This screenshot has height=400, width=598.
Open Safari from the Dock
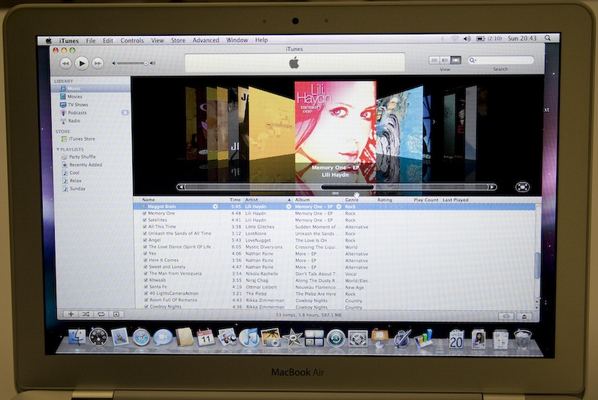coord(141,337)
